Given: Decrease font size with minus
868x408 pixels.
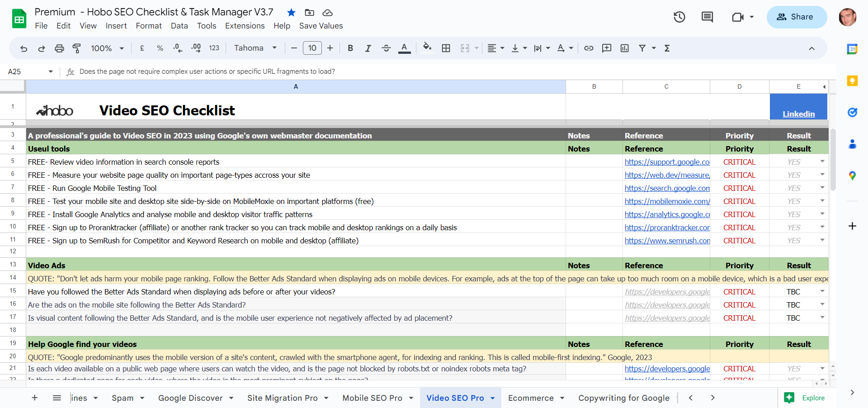Looking at the screenshot, I should [x=294, y=48].
